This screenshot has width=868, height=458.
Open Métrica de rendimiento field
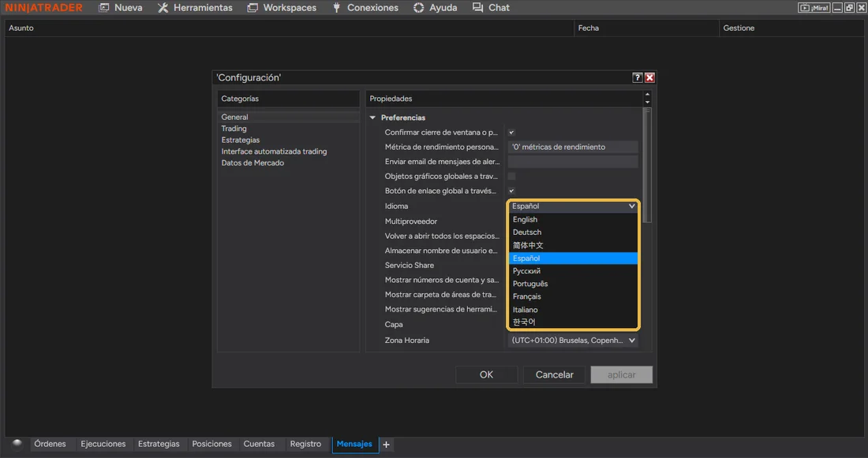pos(573,147)
